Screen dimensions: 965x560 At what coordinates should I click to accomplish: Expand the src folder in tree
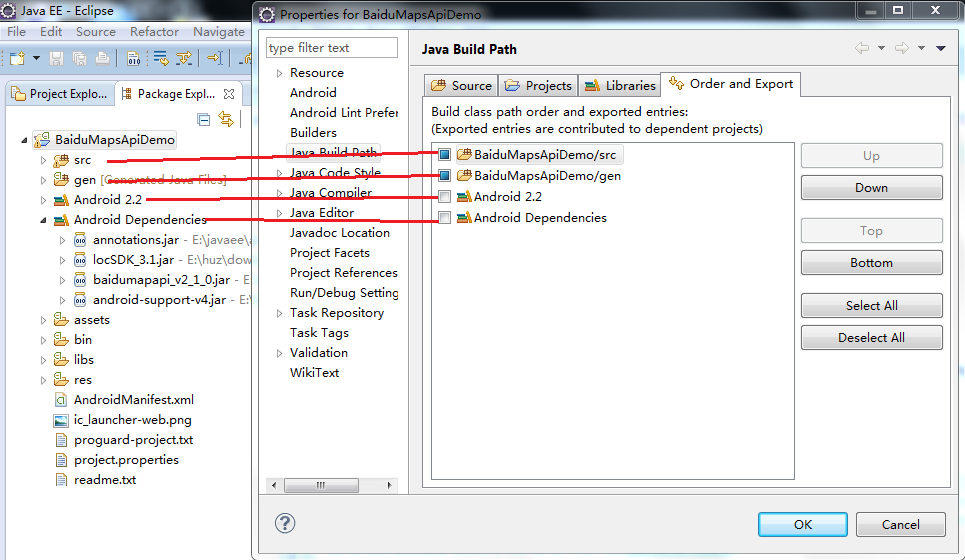(43, 160)
